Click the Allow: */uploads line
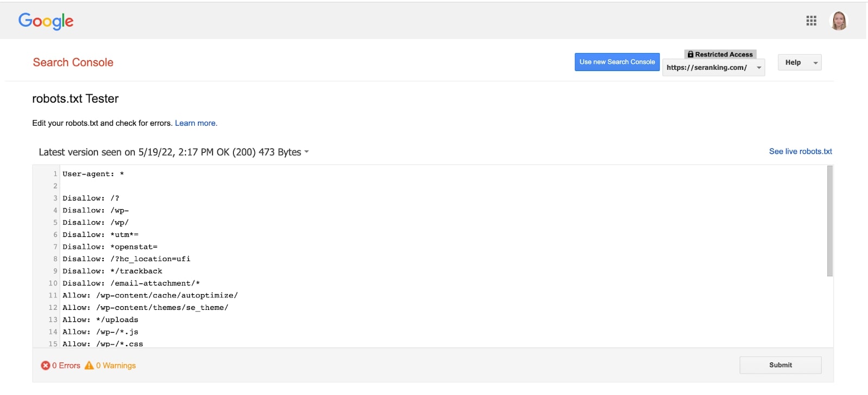The image size is (868, 395). tap(100, 320)
